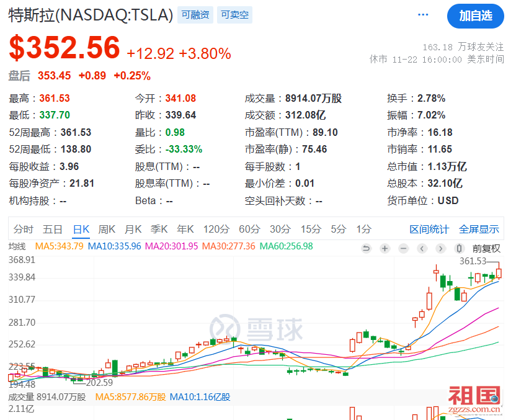Switch to the 1分 chart tab
The height and width of the screenshot is (420, 516).
tap(364, 229)
